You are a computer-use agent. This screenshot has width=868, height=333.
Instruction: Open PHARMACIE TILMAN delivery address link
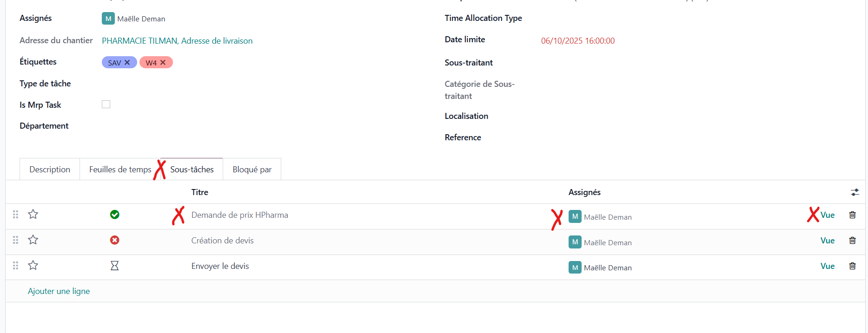(177, 41)
